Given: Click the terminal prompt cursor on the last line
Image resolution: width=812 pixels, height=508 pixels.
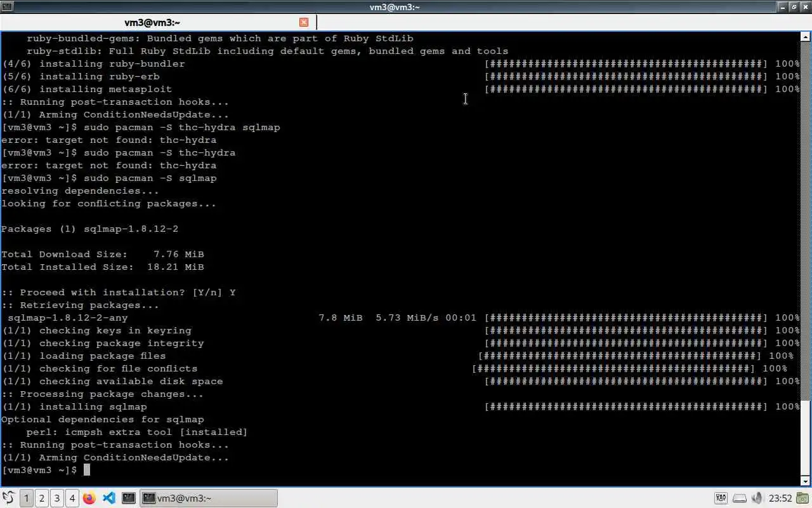Looking at the screenshot, I should 87,470.
